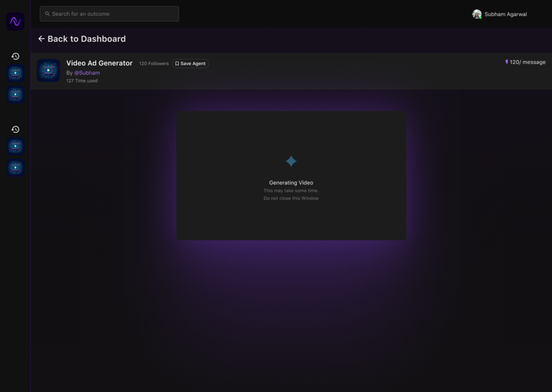Select the second agent thumbnail under upper history
The width and height of the screenshot is (552, 392).
coord(16,95)
